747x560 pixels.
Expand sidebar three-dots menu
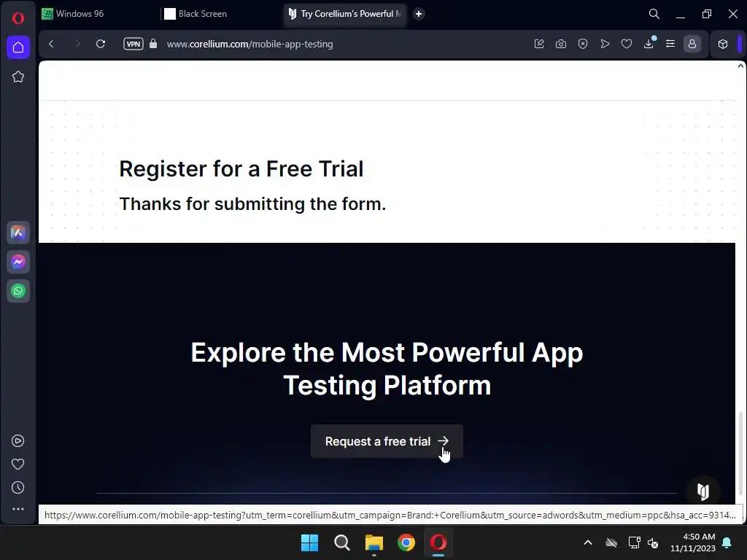click(18, 509)
